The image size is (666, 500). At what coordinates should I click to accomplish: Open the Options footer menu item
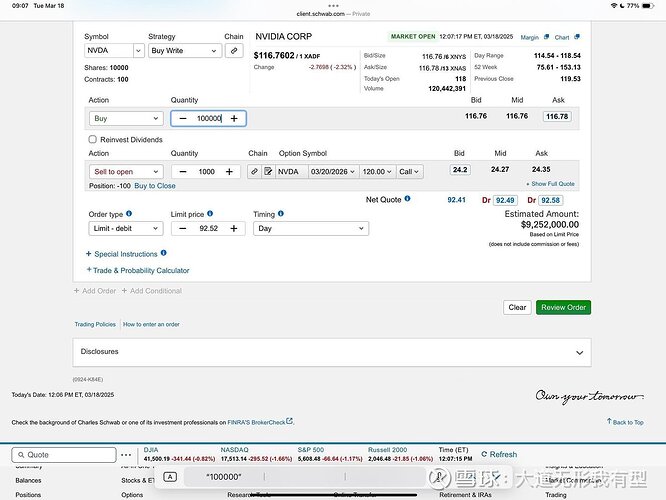(x=132, y=495)
